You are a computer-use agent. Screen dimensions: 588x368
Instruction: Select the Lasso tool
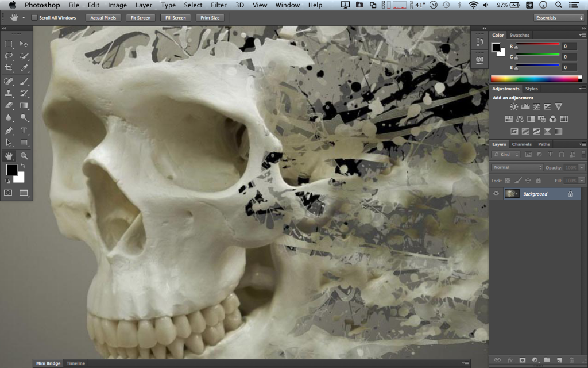coord(9,56)
